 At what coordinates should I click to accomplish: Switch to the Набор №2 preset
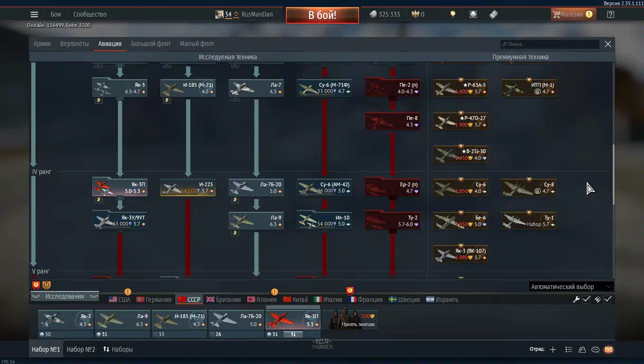81,349
